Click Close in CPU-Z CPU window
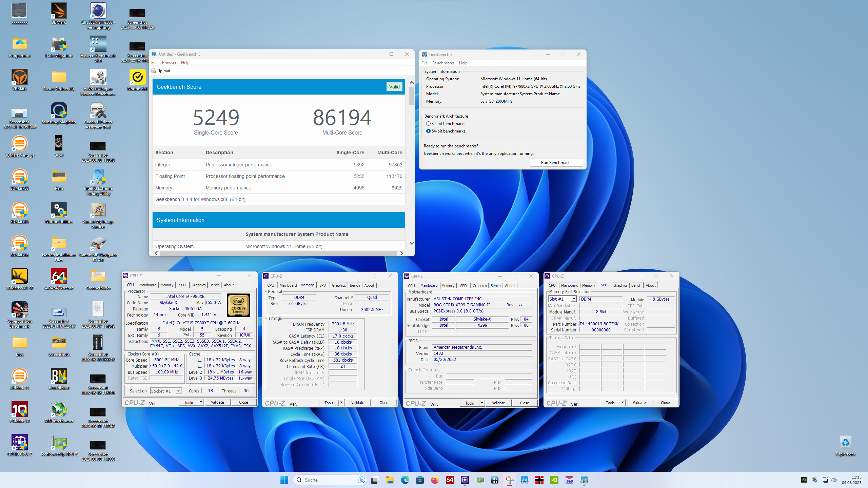The height and width of the screenshot is (488, 868). coord(243,402)
